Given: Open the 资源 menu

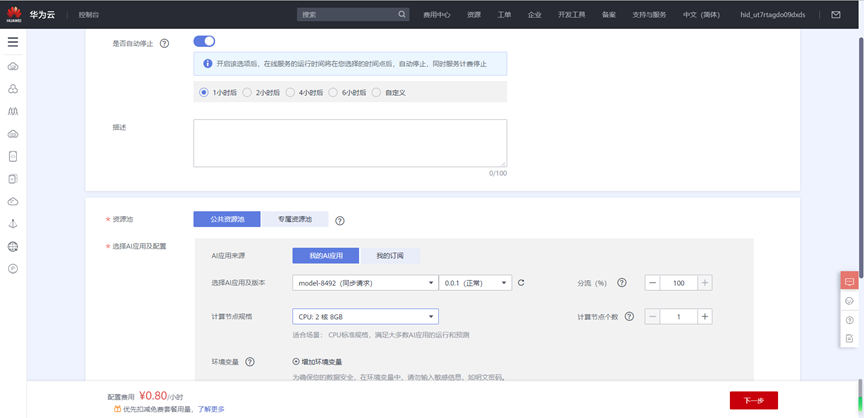Looking at the screenshot, I should coord(474,15).
